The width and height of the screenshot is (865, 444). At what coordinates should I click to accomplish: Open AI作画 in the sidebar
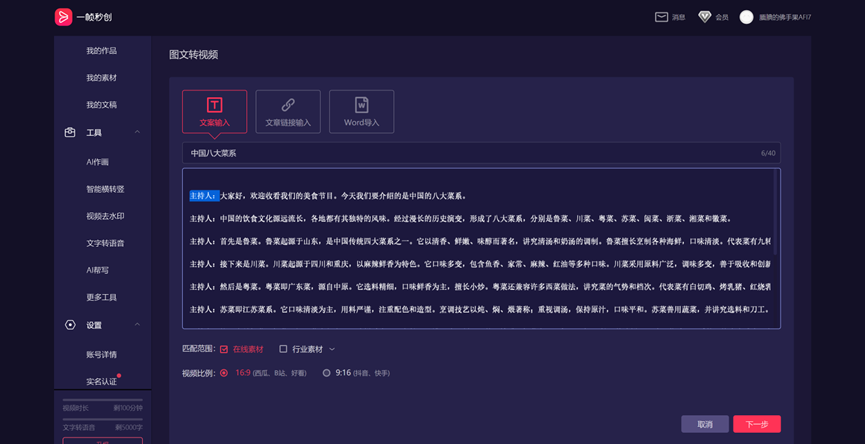98,162
